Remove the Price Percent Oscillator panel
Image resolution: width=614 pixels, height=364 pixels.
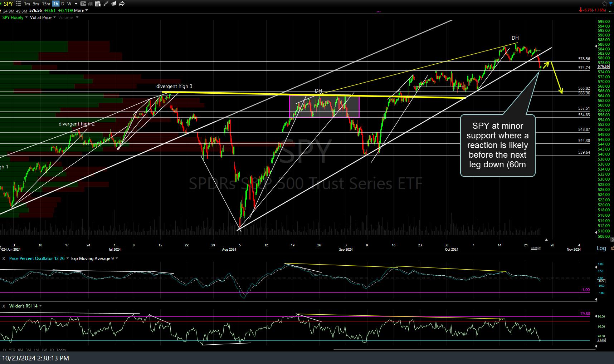coord(4,259)
